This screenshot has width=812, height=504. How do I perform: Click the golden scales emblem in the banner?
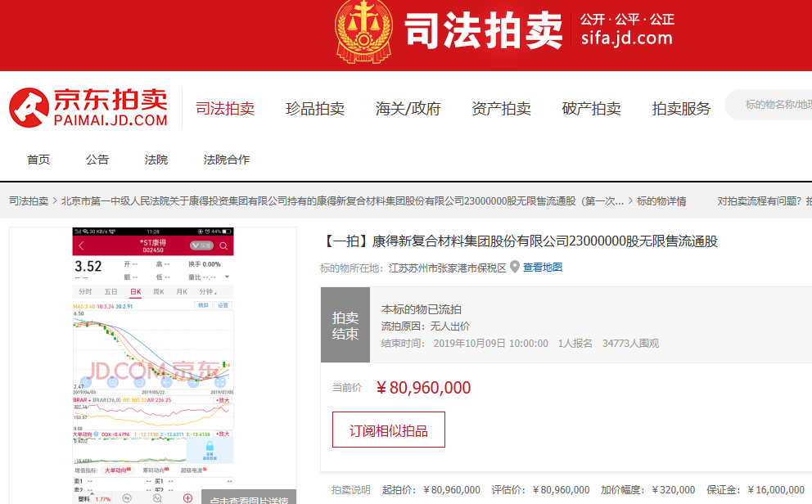pos(363,31)
